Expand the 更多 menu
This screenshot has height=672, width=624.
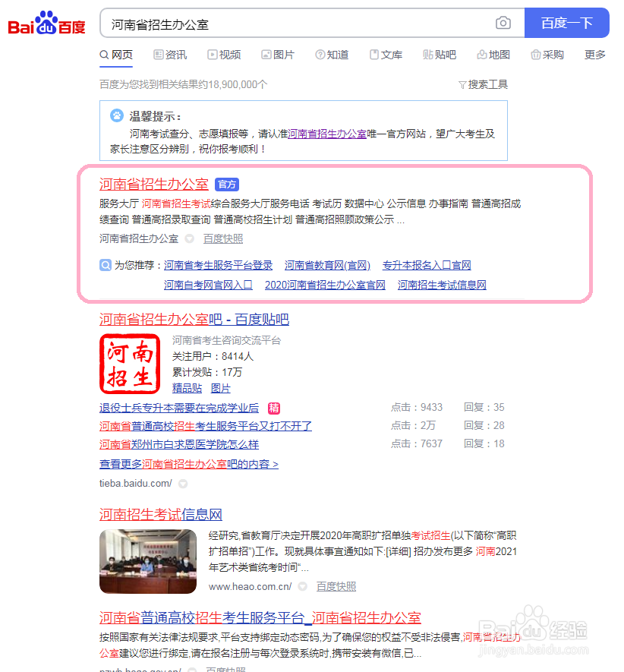(595, 55)
